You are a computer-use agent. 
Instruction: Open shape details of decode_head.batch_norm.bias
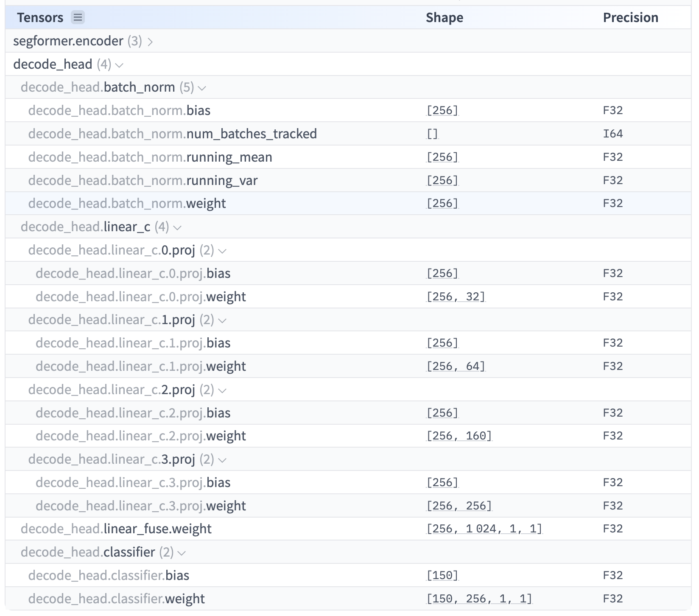442,110
